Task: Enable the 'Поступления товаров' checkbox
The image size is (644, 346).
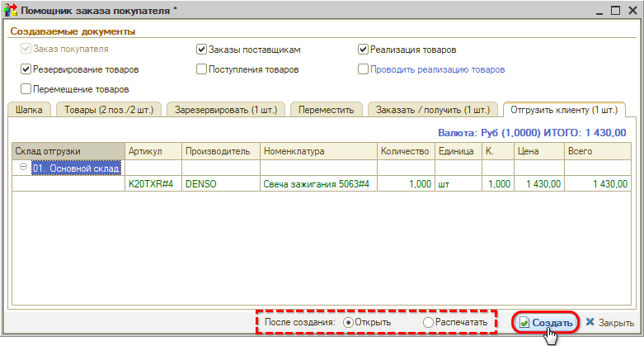Action: point(202,70)
